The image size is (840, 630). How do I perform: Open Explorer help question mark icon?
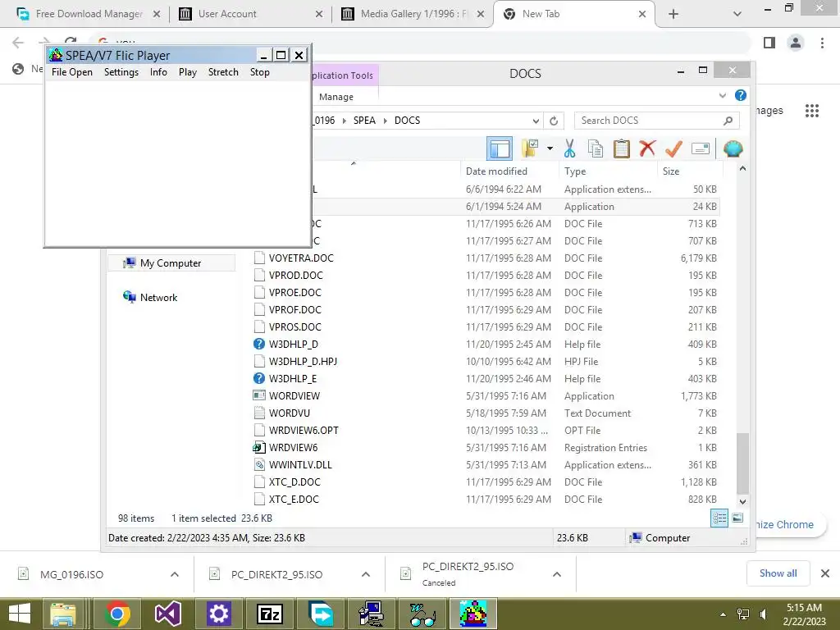[741, 95]
